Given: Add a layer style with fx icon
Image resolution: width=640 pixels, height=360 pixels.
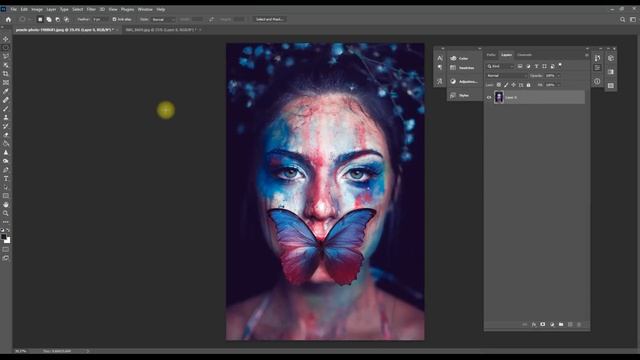Looking at the screenshot, I should [x=534, y=324].
